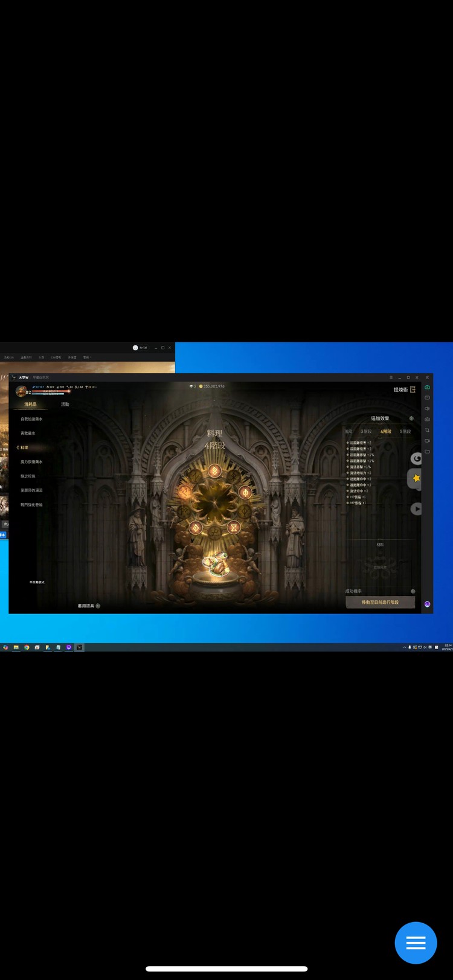Click the yellow star floating button

[416, 478]
